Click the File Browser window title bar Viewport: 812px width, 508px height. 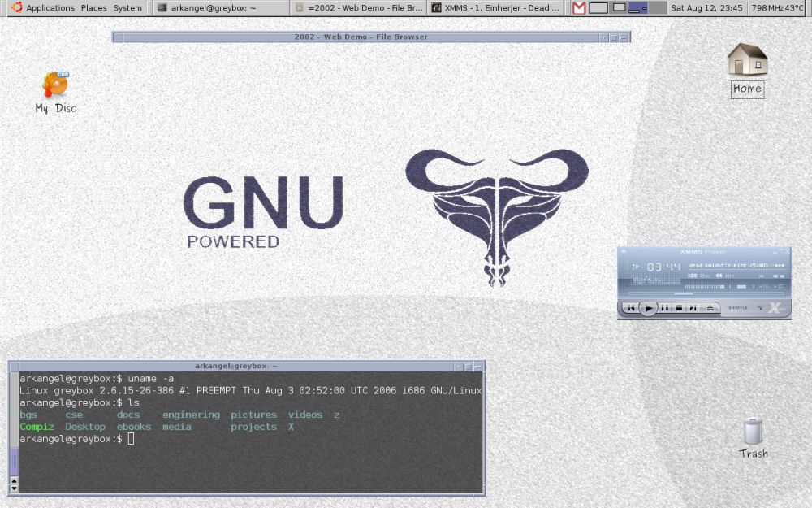point(361,37)
